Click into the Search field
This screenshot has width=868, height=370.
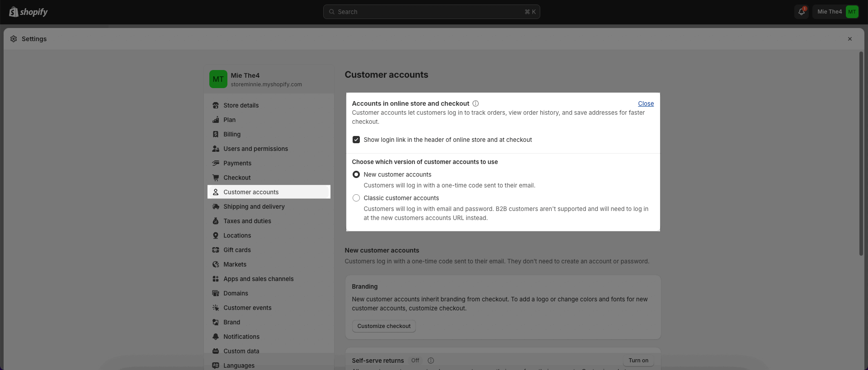(x=432, y=12)
